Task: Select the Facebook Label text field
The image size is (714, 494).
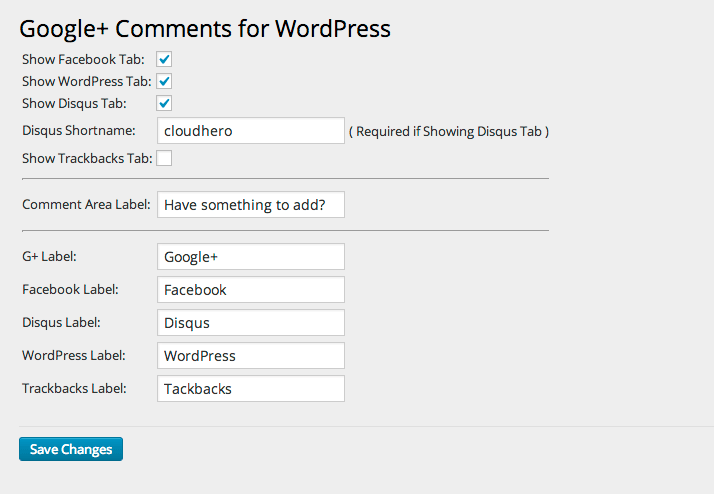Action: click(251, 290)
